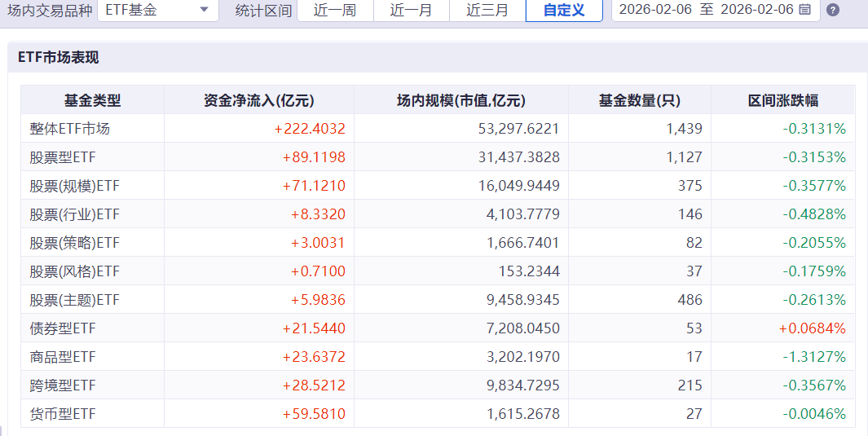
Task: Select the 自定义 custom period tab
Action: pyautogui.click(x=564, y=10)
